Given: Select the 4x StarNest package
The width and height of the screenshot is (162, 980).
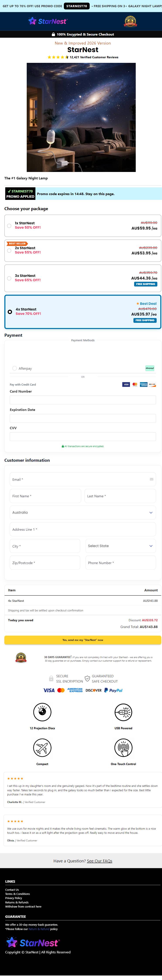Looking at the screenshot, I should pyautogui.click(x=82, y=312).
